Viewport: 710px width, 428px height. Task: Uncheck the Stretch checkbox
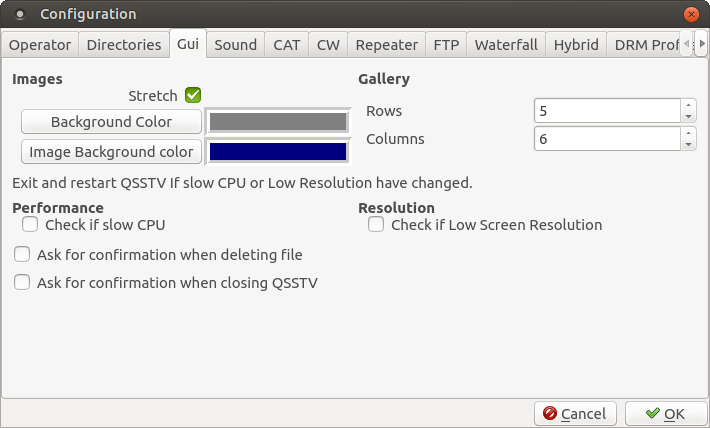(193, 96)
